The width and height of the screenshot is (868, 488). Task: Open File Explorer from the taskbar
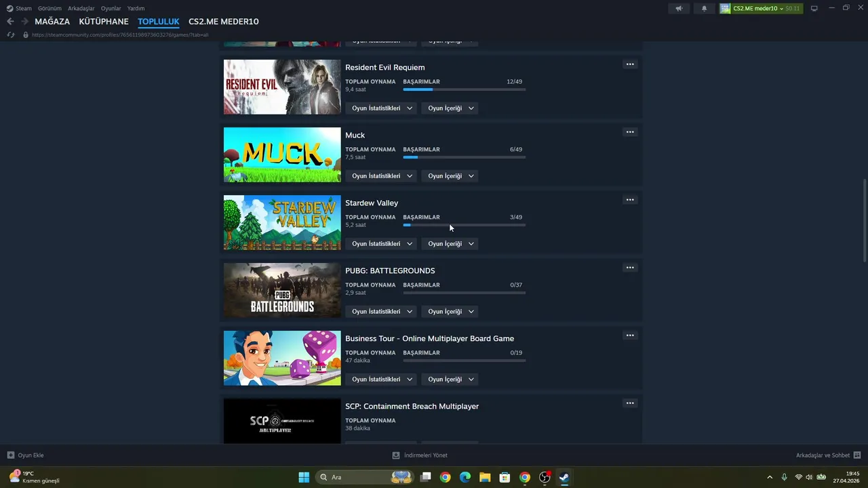pyautogui.click(x=485, y=477)
